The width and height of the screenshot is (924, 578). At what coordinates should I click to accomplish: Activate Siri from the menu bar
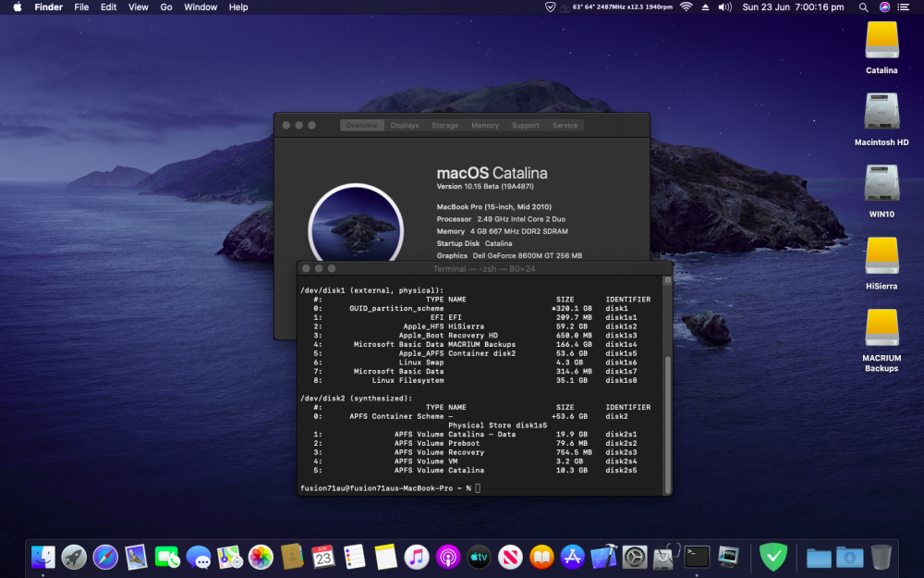click(x=884, y=7)
